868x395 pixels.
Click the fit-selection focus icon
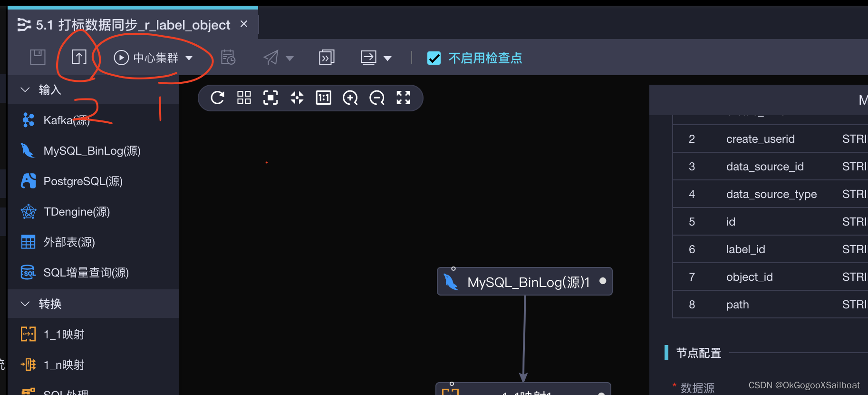click(271, 98)
